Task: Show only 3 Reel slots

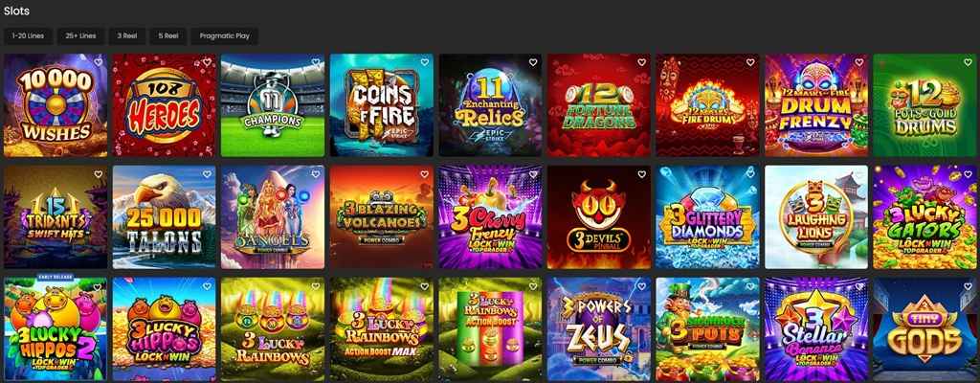Action: click(x=127, y=36)
